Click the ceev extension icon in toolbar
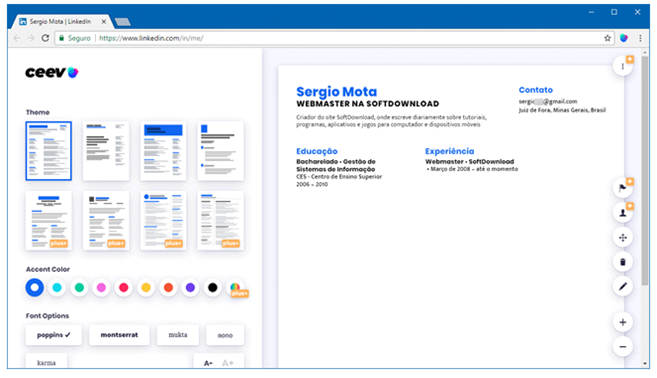 [624, 38]
